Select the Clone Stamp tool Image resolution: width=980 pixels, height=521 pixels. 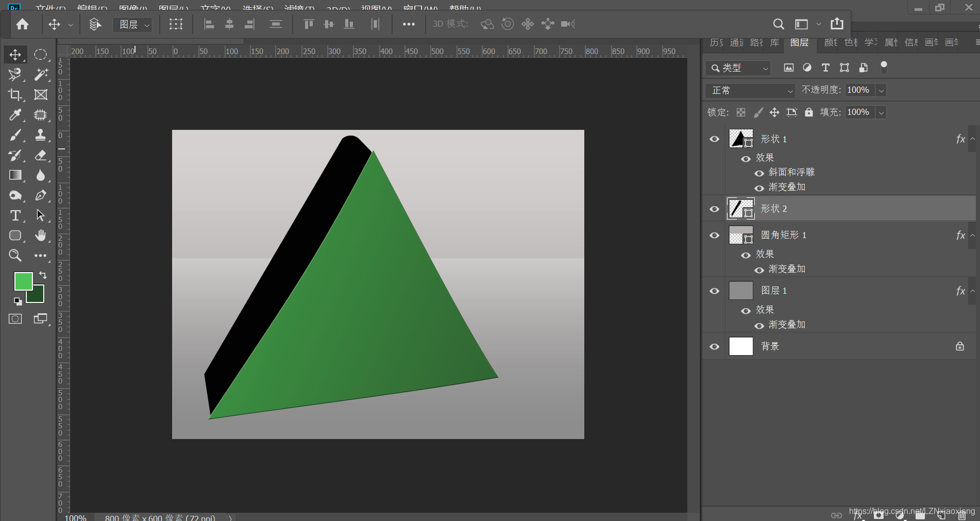point(40,135)
